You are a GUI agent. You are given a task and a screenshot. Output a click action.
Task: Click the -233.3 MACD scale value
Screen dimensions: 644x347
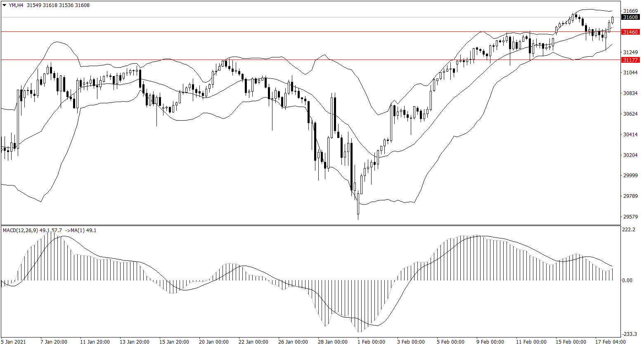(x=629, y=334)
